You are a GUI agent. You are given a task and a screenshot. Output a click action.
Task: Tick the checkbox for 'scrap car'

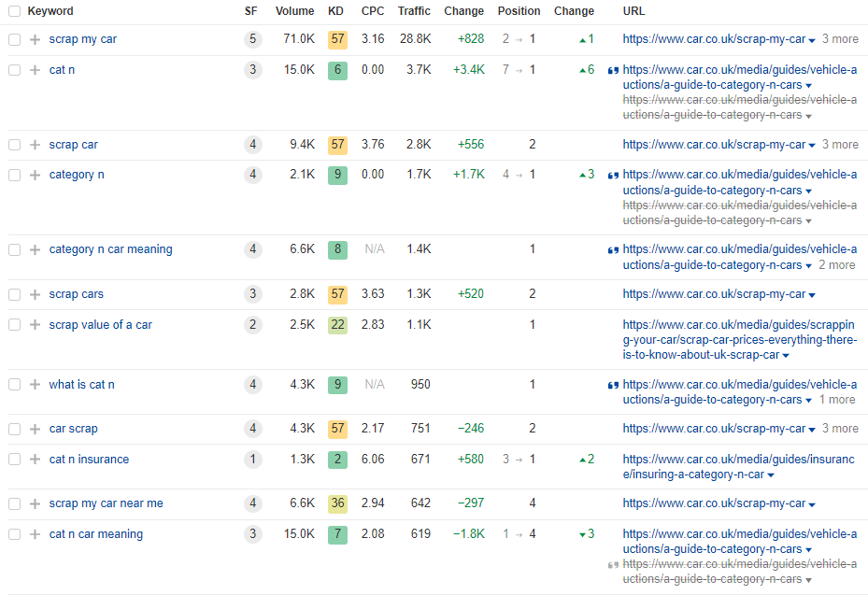[14, 145]
